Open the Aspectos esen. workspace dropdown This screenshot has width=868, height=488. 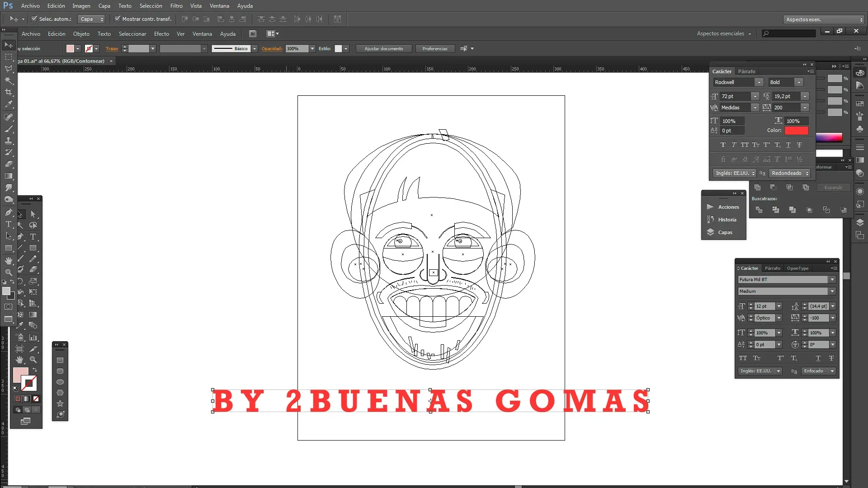pos(824,19)
